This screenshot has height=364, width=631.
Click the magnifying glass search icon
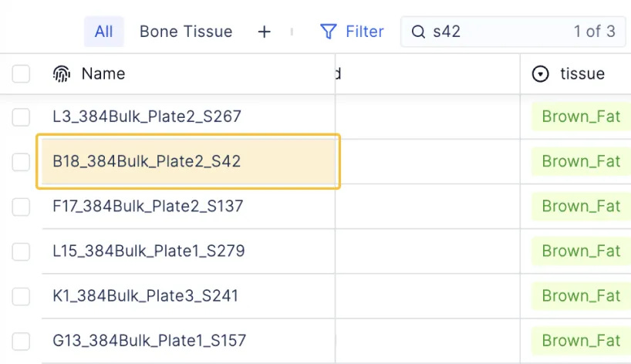[418, 32]
